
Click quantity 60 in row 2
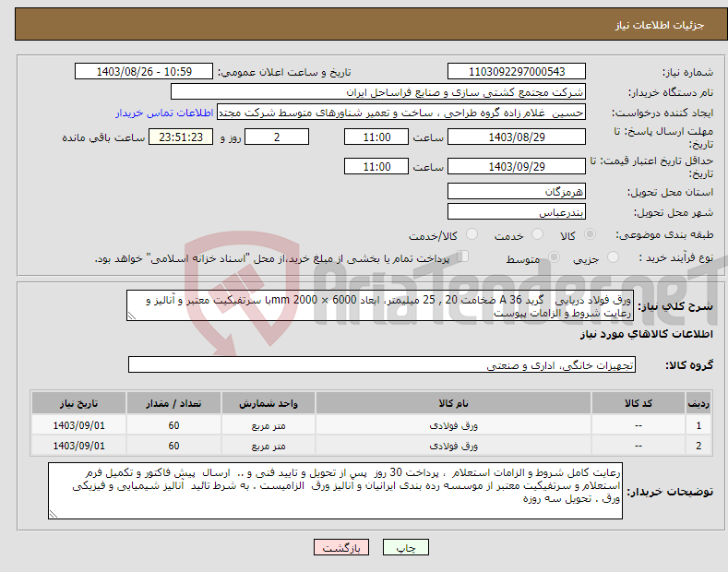click(x=173, y=446)
